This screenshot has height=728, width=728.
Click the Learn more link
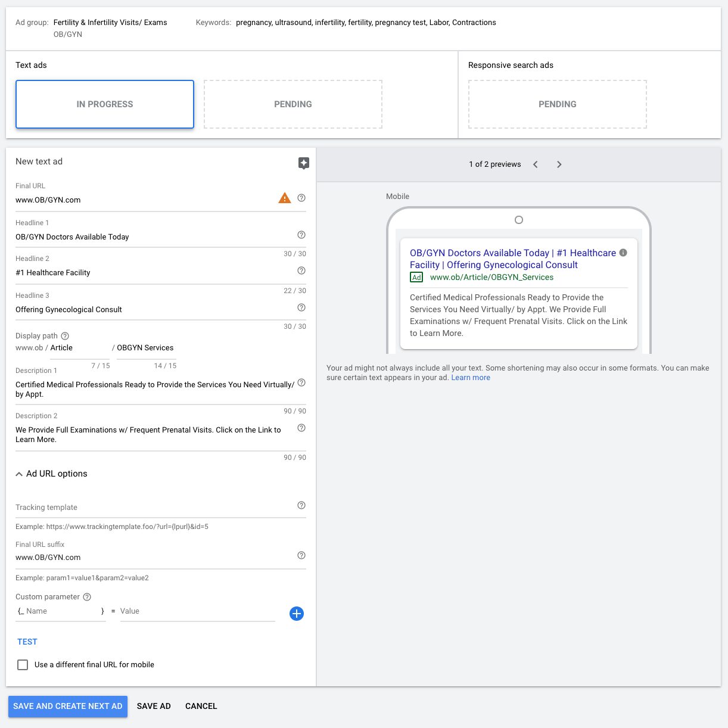pyautogui.click(x=471, y=378)
